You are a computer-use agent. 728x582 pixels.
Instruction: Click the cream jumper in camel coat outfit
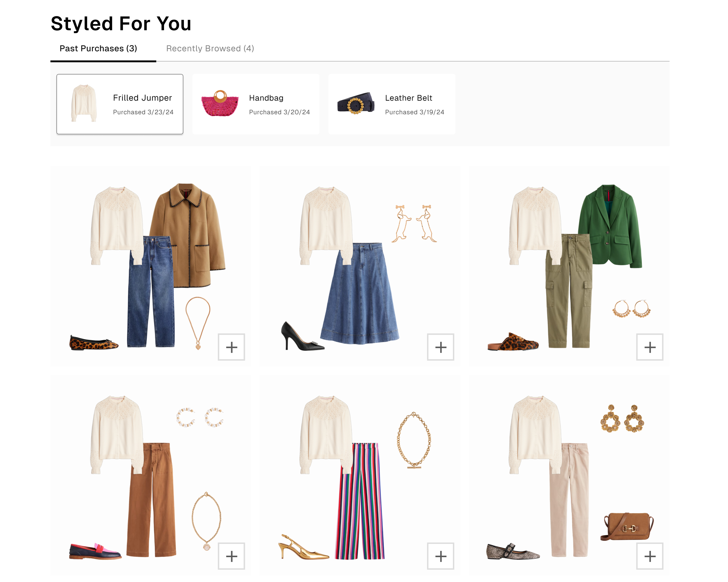coord(116,226)
